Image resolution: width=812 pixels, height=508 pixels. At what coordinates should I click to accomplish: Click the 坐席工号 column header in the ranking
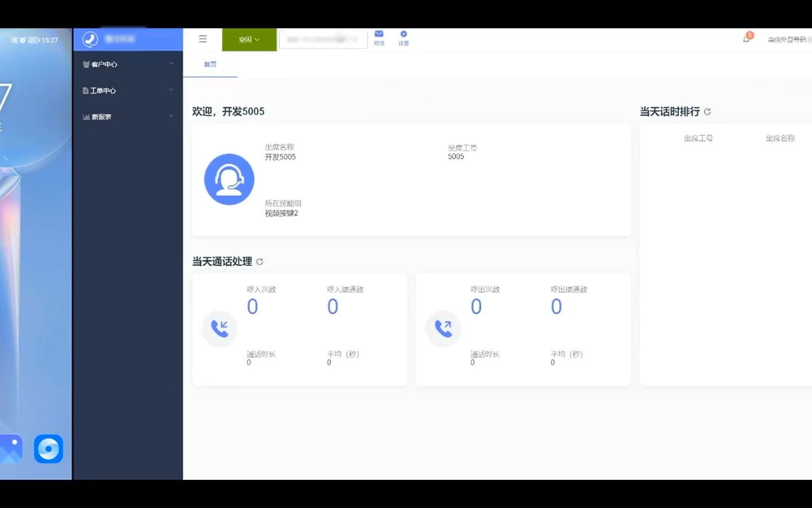698,138
